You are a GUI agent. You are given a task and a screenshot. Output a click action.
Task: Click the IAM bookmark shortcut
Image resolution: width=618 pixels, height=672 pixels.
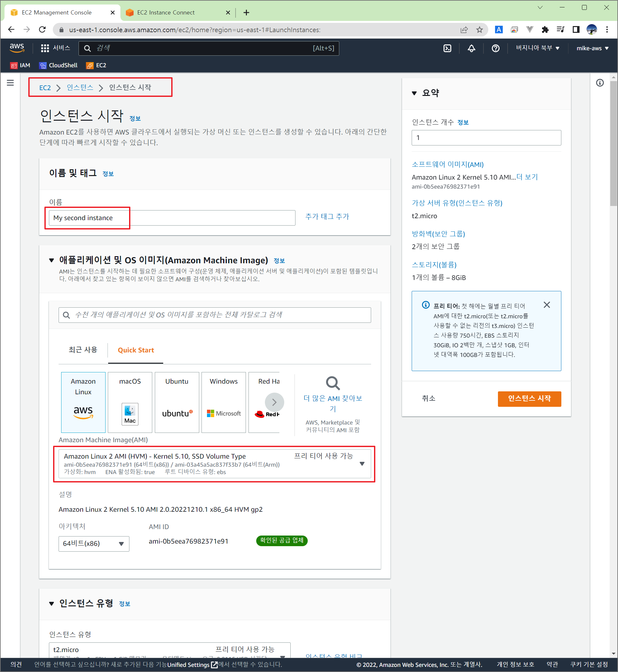(20, 66)
